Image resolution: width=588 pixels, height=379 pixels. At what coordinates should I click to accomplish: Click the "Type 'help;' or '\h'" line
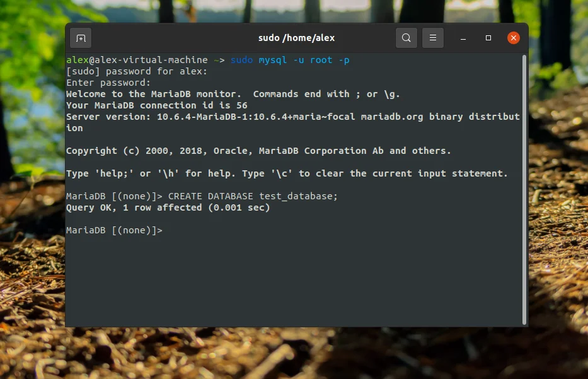tap(287, 173)
